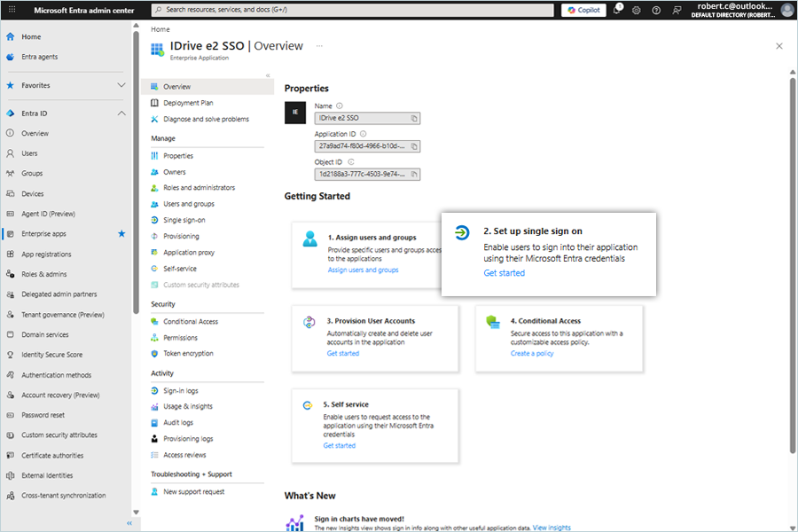Click the Home breadcrumb link
This screenshot has width=798, height=532.
tap(160, 29)
